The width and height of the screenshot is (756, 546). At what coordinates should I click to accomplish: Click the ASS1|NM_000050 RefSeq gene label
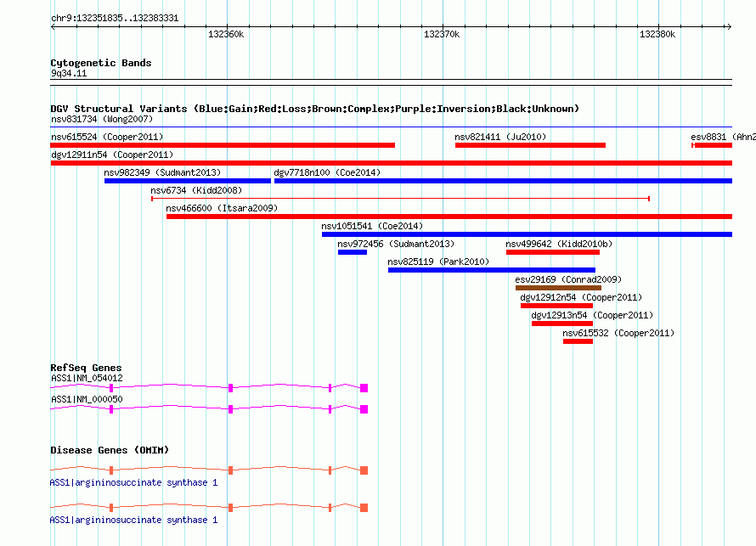87,399
